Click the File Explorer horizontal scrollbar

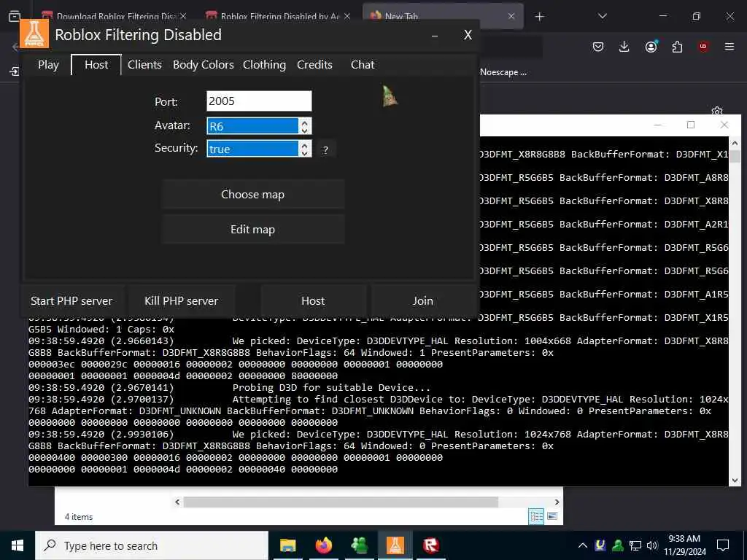(x=341, y=502)
